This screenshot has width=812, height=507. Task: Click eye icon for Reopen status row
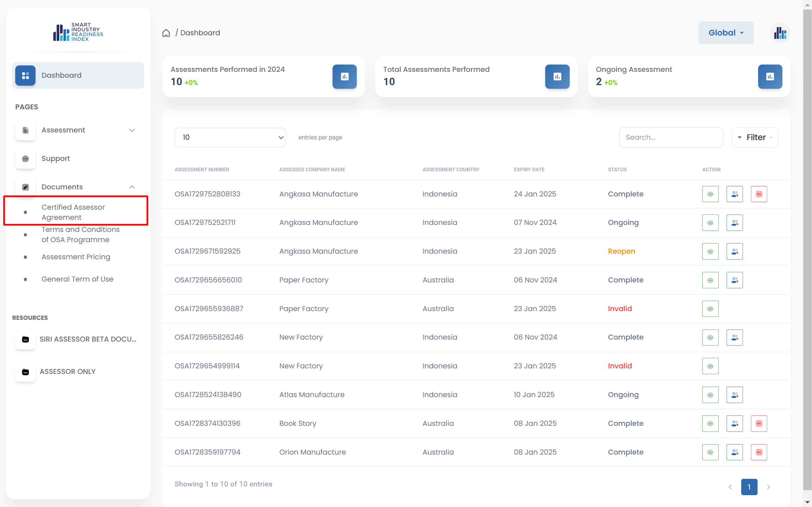pos(710,251)
